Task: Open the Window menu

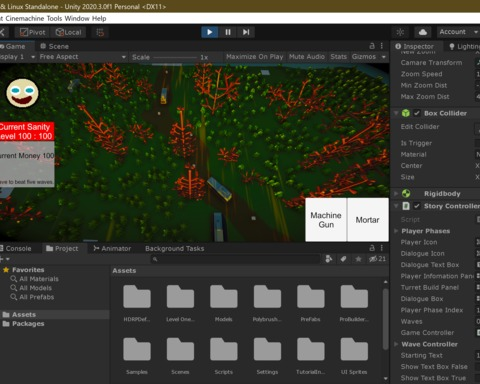Action: point(77,18)
